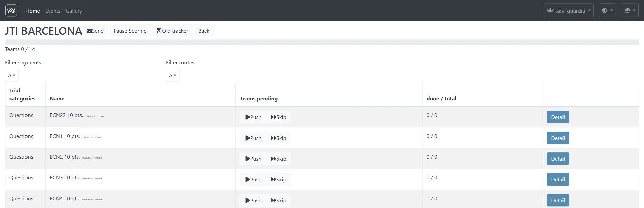Pause Scoring for the event
The height and width of the screenshot is (208, 644).
click(x=130, y=31)
